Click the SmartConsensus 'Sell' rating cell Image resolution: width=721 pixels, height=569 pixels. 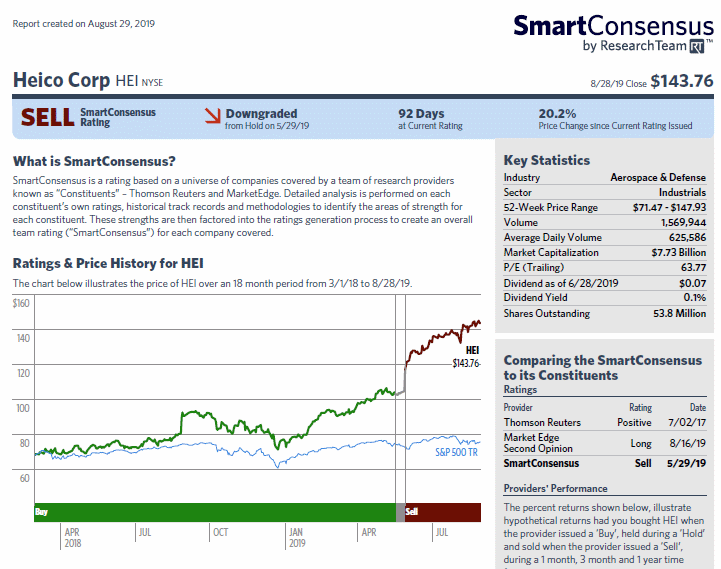643,463
